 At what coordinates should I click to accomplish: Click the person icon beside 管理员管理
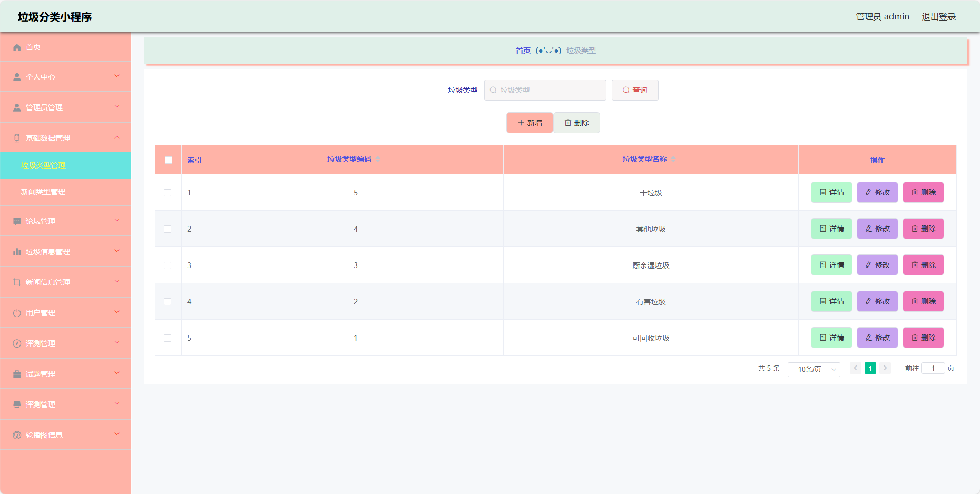click(x=17, y=107)
